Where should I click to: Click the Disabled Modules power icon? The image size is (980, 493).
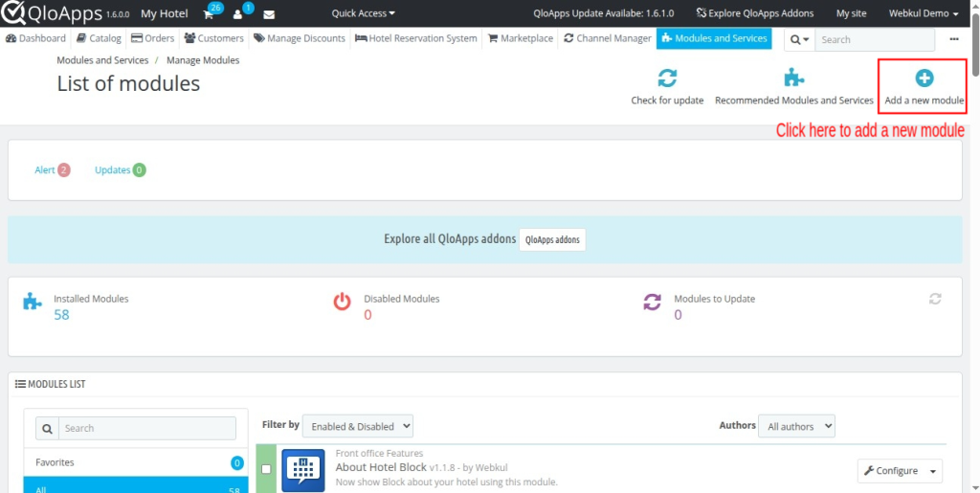click(342, 302)
